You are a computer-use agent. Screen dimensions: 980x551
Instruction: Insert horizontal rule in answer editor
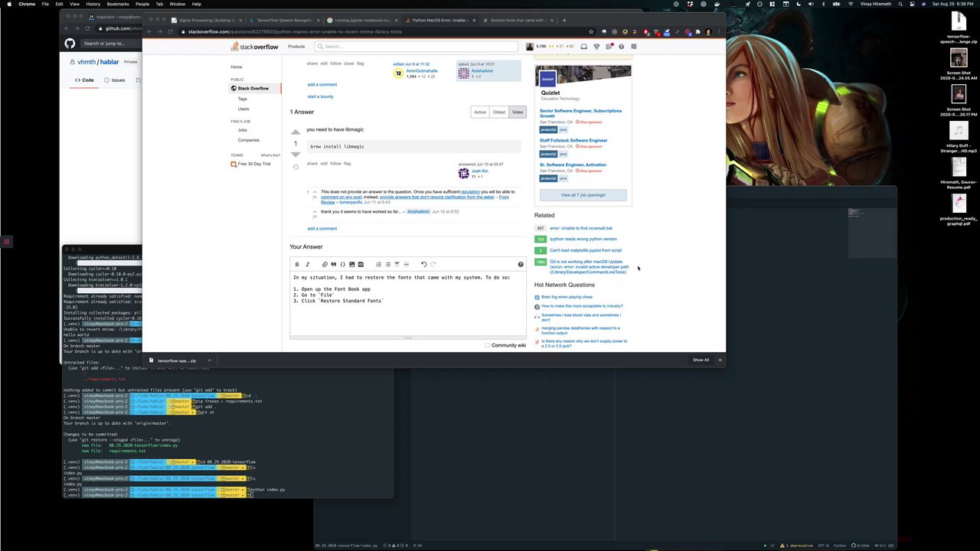coord(406,265)
